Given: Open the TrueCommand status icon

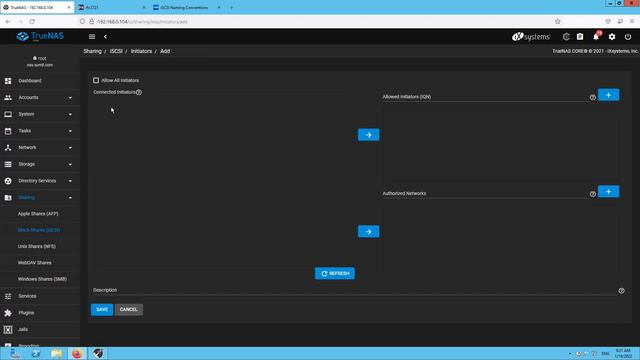Looking at the screenshot, I should [x=566, y=37].
